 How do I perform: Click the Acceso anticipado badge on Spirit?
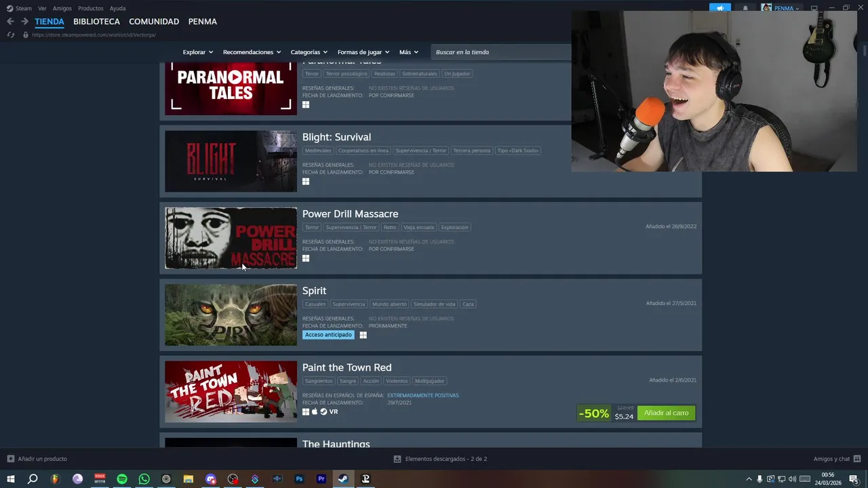328,335
